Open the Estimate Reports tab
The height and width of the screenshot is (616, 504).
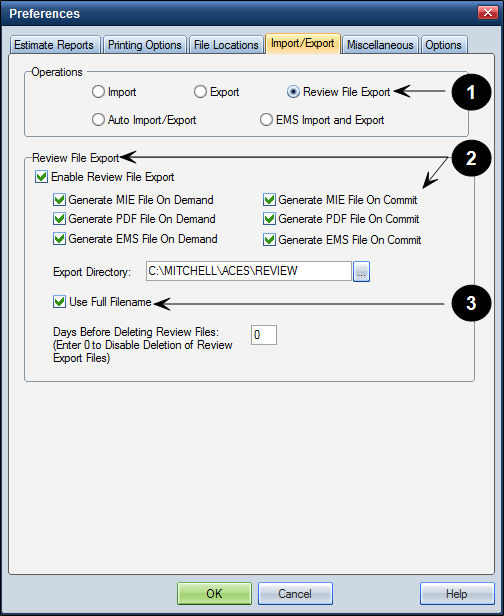point(55,45)
